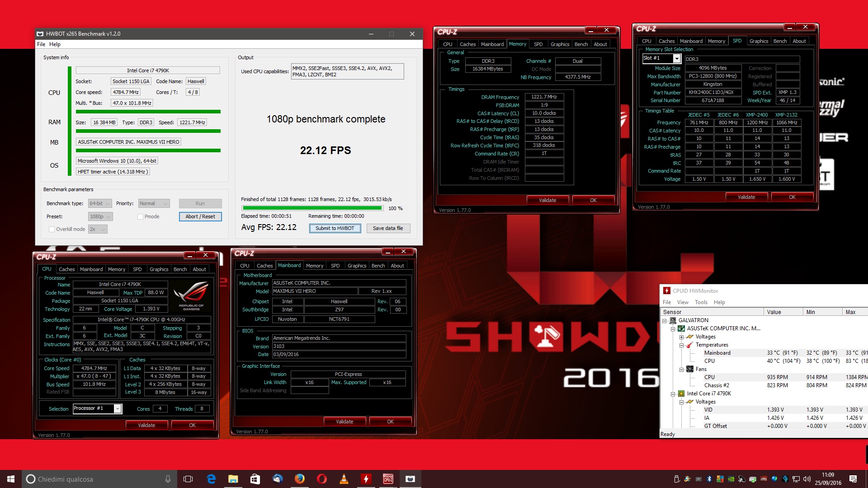This screenshot has height=488, width=868.
Task: Click the Abort / Reset button
Action: click(200, 216)
